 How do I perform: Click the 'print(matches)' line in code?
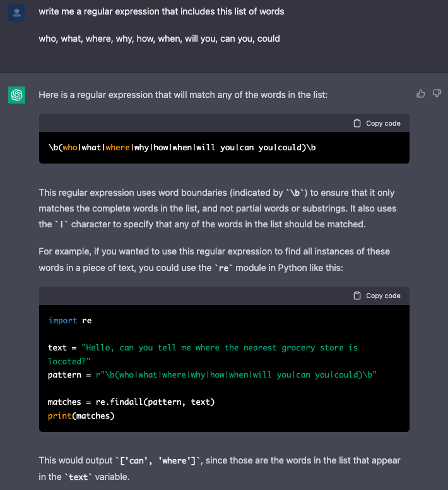click(81, 416)
